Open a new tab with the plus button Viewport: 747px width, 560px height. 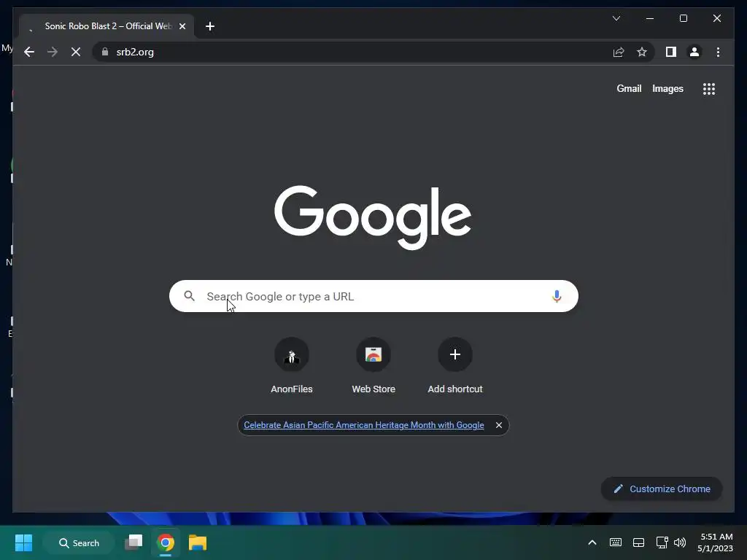pos(210,26)
